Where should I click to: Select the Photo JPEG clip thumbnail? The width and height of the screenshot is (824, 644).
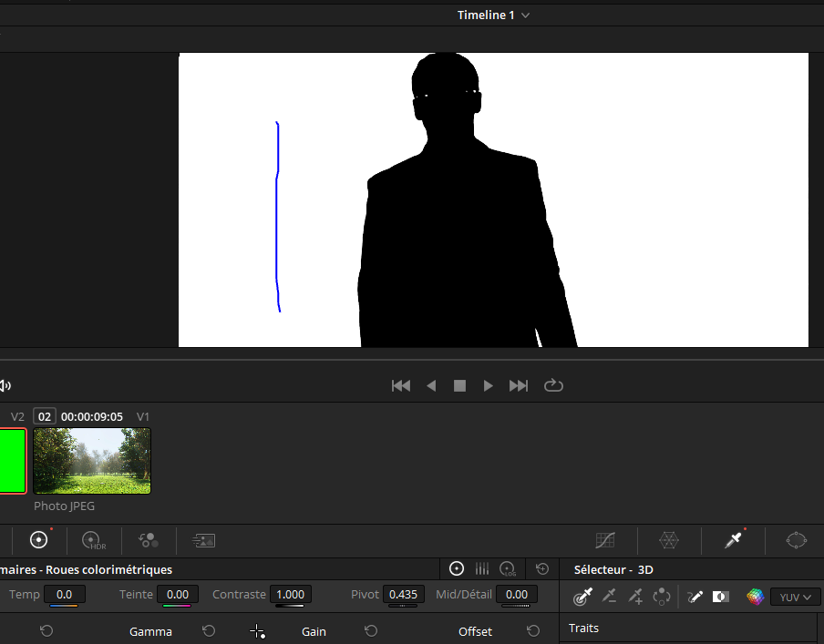tap(92, 460)
